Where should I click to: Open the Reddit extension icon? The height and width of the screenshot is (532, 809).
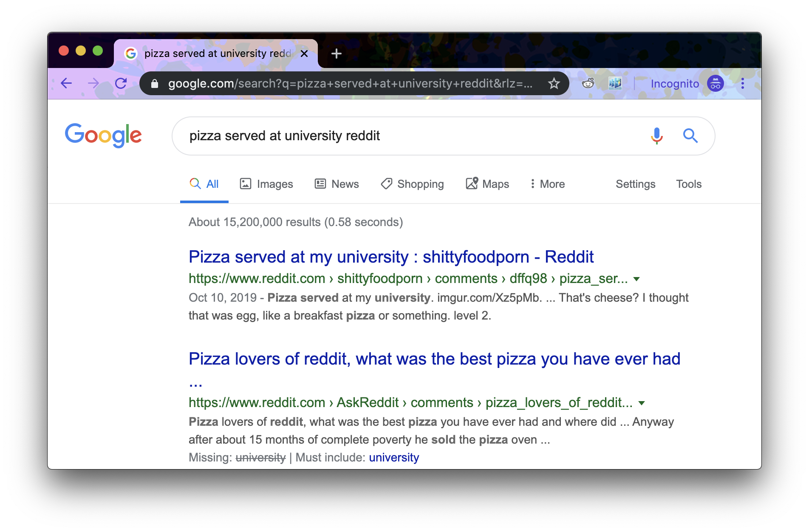(x=588, y=83)
